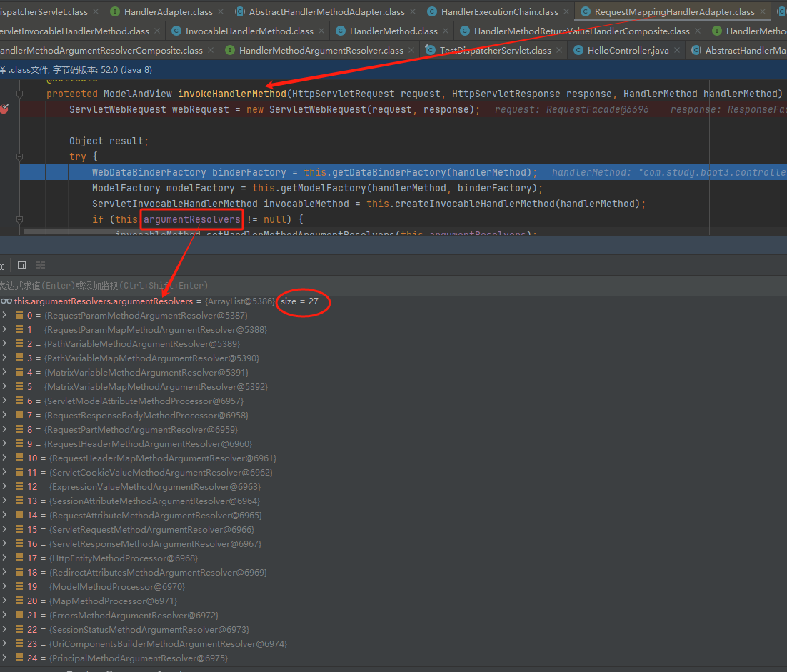
Task: Open HandlerMethodArgumentResolver.class tab
Action: (x=321, y=50)
